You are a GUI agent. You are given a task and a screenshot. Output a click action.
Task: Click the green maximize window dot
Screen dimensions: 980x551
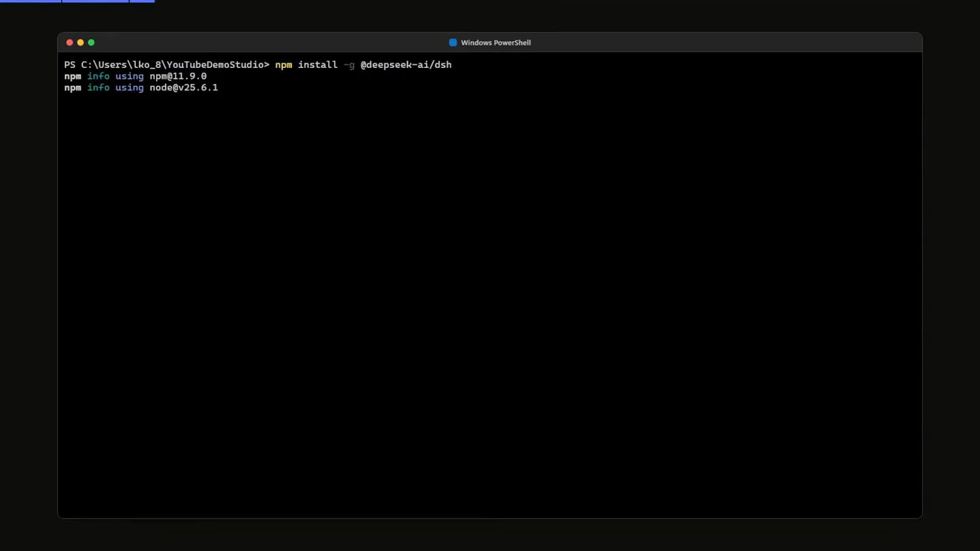91,42
